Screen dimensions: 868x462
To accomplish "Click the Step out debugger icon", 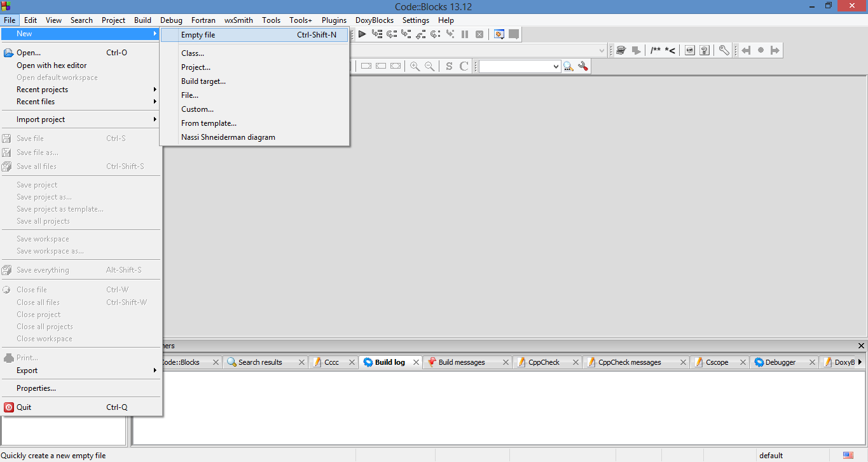I will pos(421,34).
